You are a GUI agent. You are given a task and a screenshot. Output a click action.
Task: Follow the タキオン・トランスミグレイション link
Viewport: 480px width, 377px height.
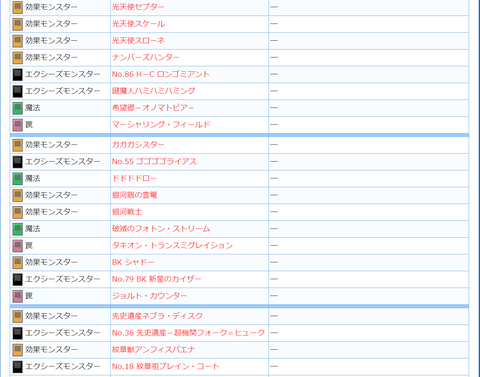coord(172,245)
